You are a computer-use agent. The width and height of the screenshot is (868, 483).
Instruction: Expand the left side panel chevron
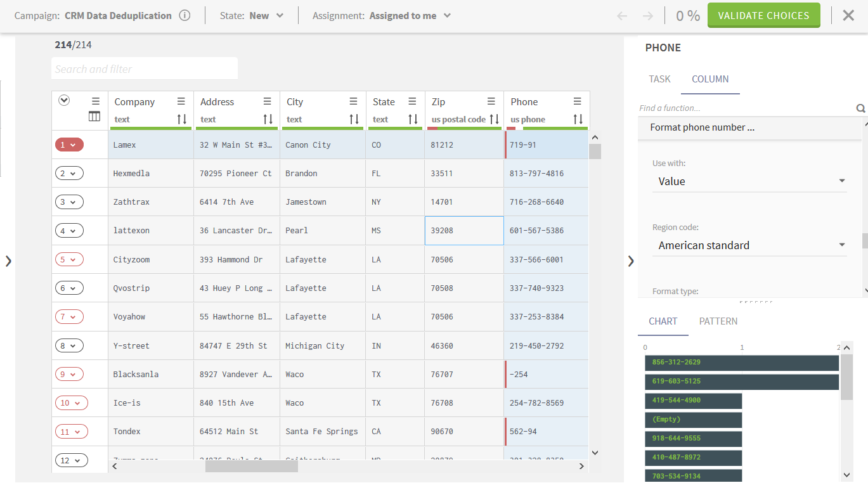click(8, 261)
